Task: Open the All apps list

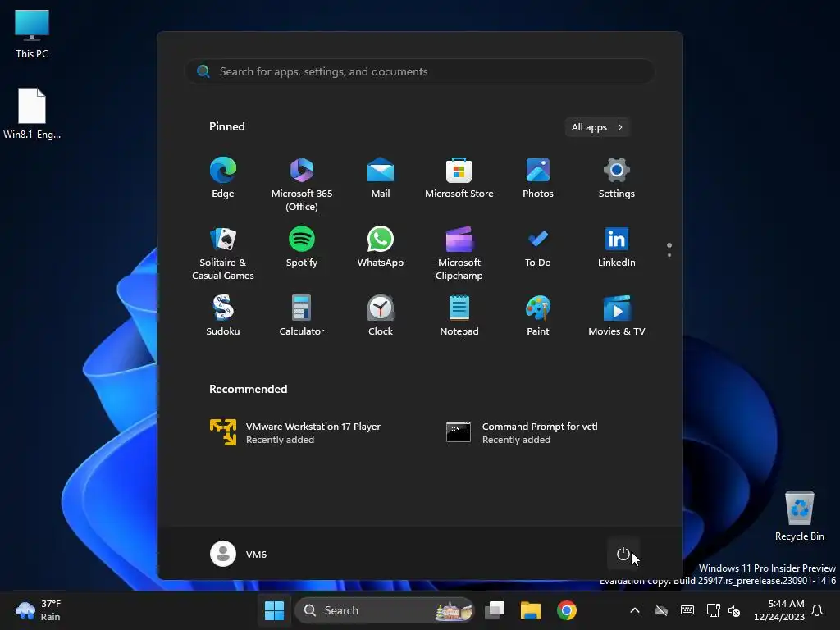Action: pos(597,127)
